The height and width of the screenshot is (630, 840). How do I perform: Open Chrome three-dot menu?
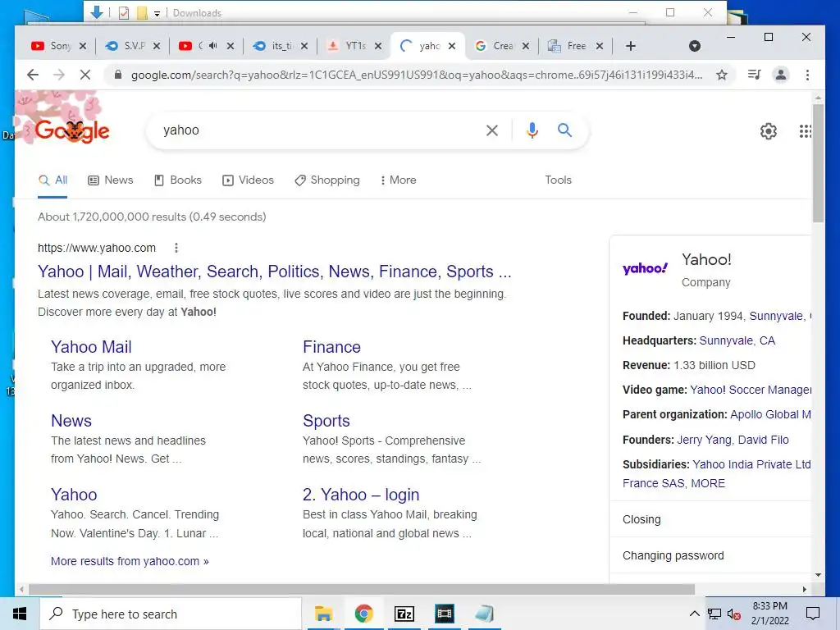point(807,75)
